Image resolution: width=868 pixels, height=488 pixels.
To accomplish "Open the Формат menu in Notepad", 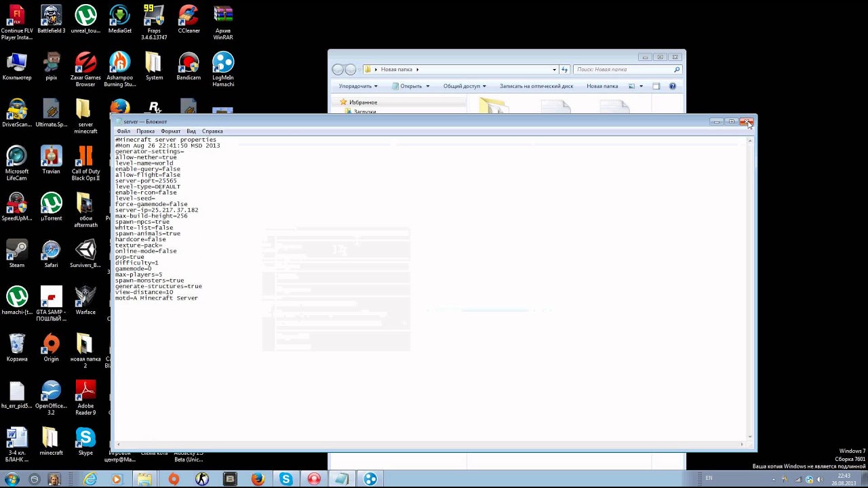I will click(x=171, y=131).
